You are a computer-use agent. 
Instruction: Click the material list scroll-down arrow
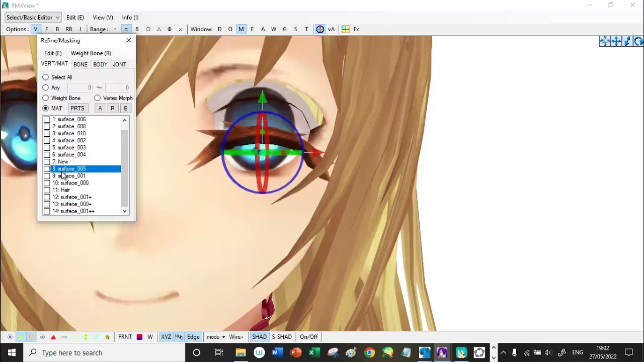click(x=125, y=211)
